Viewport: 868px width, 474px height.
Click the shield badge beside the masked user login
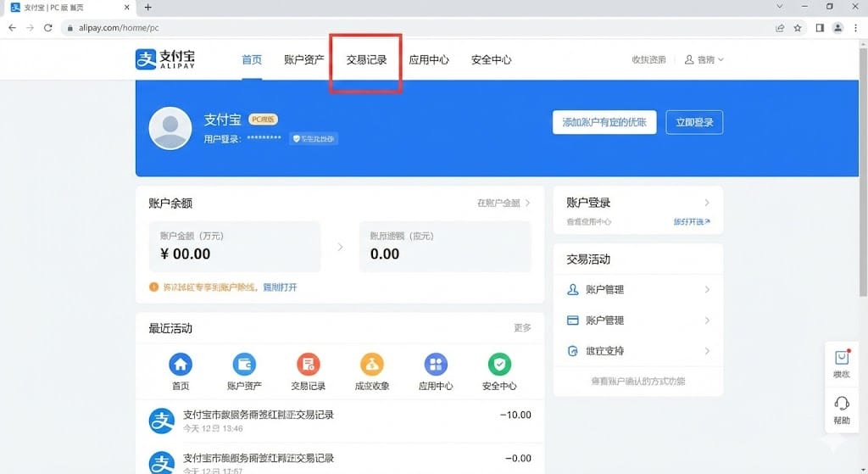tap(314, 139)
